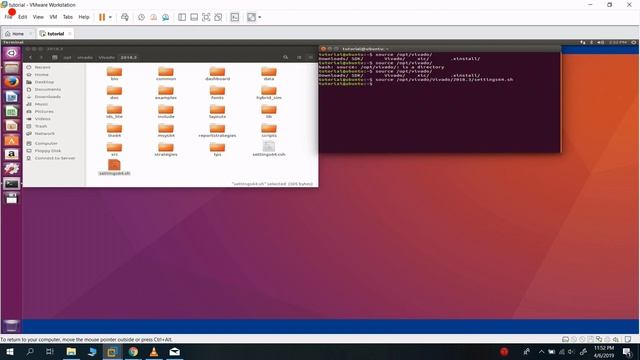This screenshot has height=360, width=640.
Task: Select the common folder
Action: point(166,73)
